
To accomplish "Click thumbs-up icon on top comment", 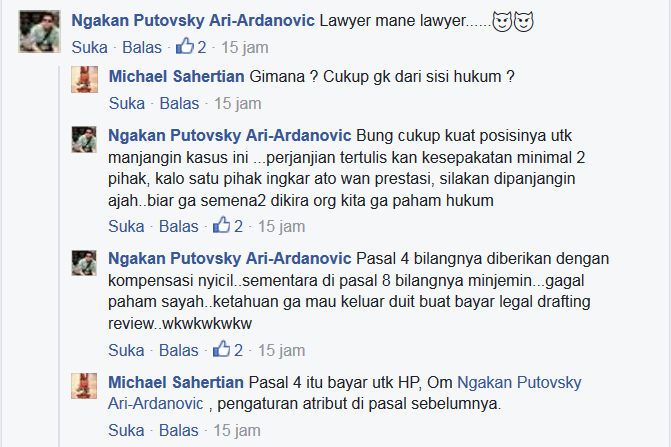I will click(185, 46).
